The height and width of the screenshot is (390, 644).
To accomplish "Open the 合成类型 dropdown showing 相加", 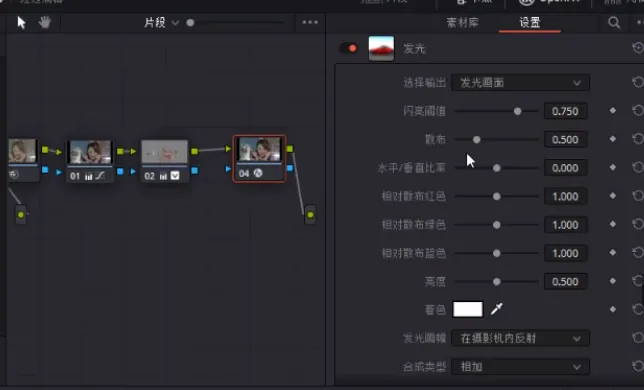I will [x=520, y=367].
